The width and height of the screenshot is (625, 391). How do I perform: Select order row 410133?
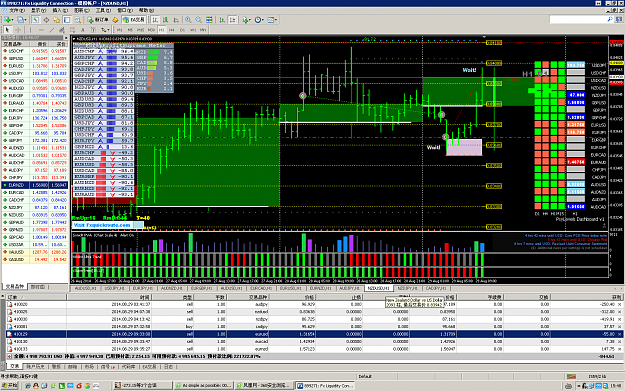[314, 349]
